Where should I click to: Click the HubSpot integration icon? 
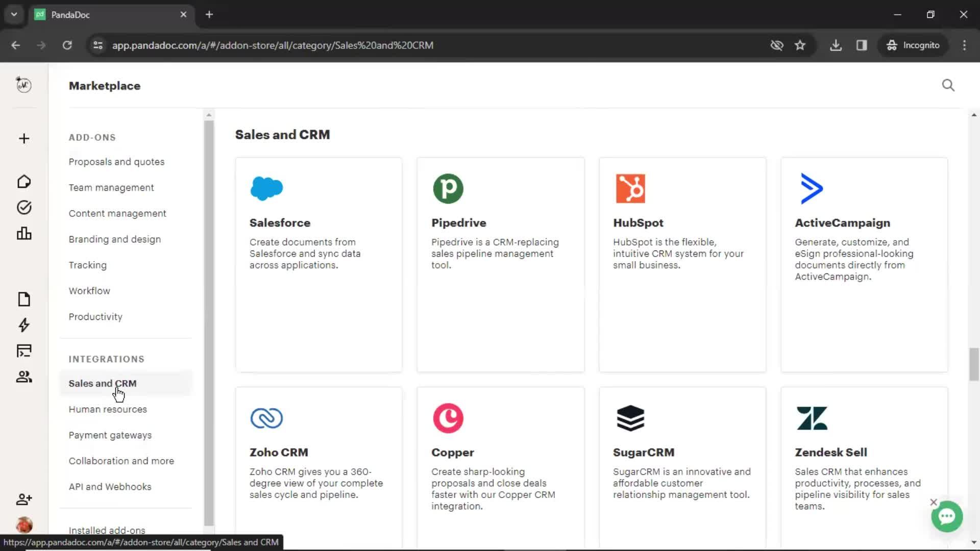point(630,189)
